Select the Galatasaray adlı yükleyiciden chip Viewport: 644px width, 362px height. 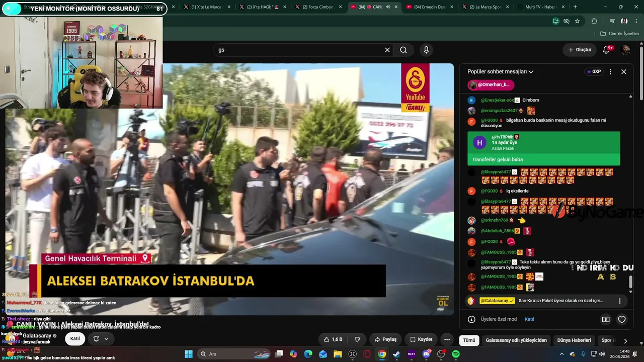(x=516, y=340)
